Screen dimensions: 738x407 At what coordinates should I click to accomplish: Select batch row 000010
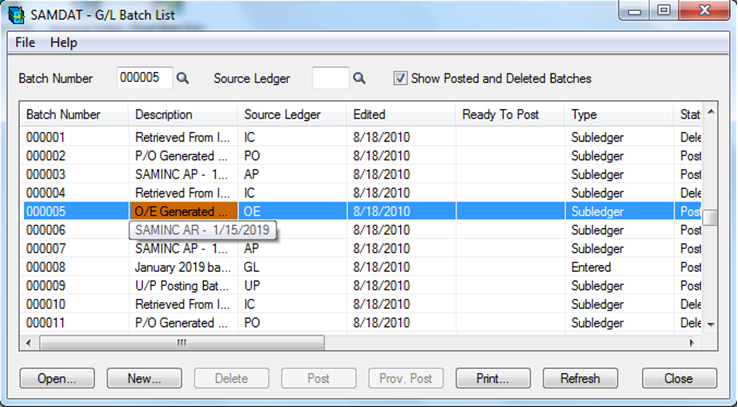(361, 304)
